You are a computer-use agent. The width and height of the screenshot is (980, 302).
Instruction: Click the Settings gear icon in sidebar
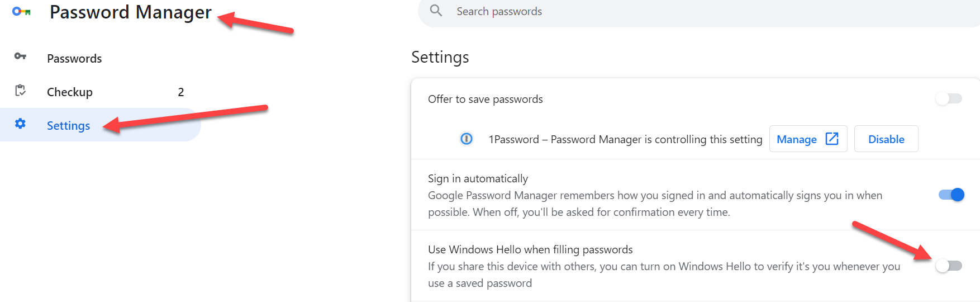point(20,124)
